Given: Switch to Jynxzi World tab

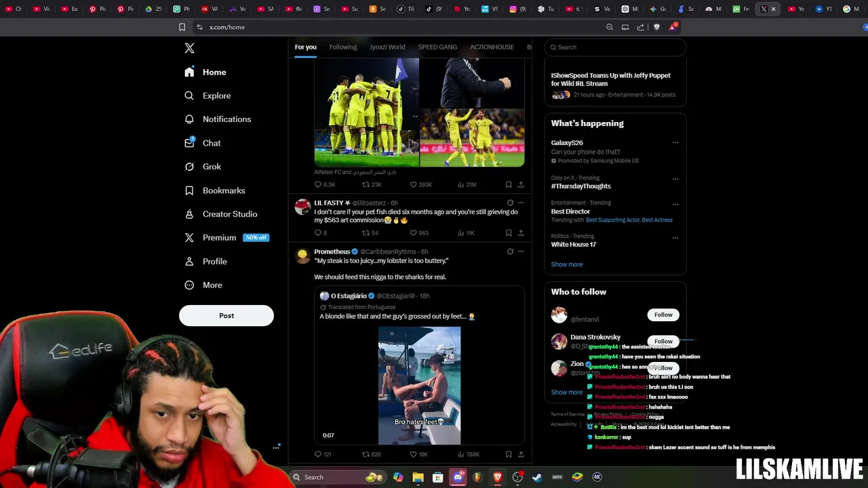Looking at the screenshot, I should [x=387, y=47].
